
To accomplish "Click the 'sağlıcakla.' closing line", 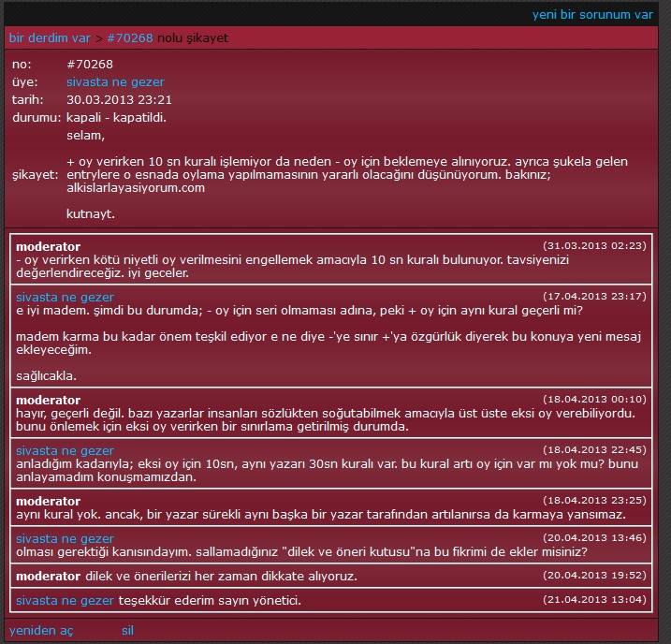I will click(x=46, y=376).
